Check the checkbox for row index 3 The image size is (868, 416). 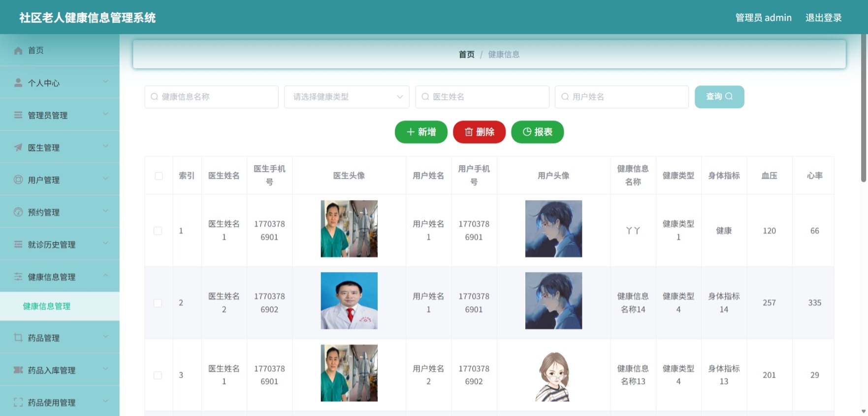[158, 375]
